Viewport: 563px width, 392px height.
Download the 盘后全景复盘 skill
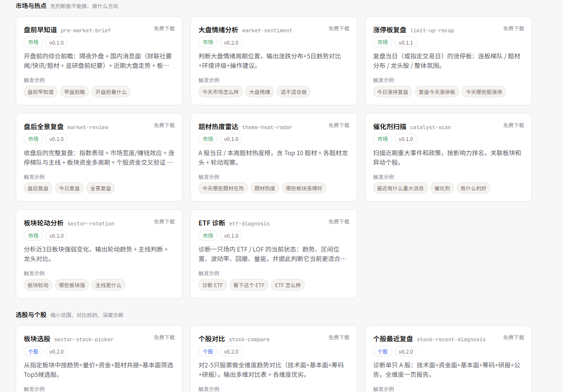(164, 125)
